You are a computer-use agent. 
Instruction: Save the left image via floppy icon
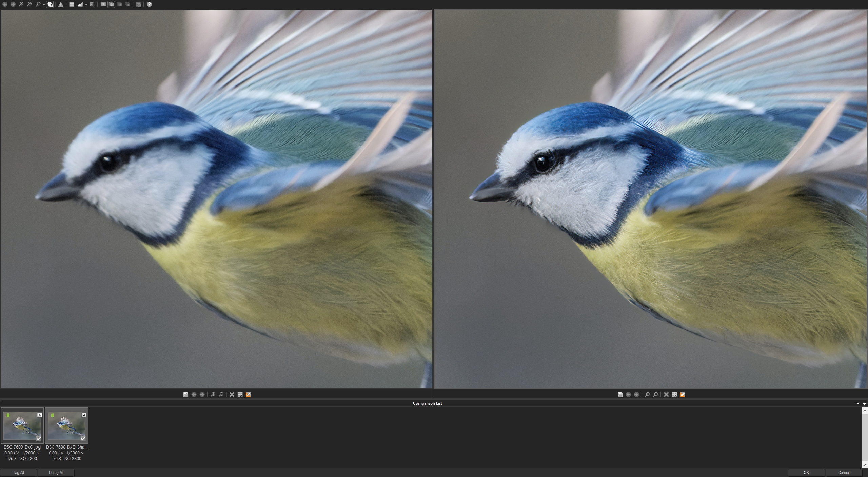click(x=186, y=394)
